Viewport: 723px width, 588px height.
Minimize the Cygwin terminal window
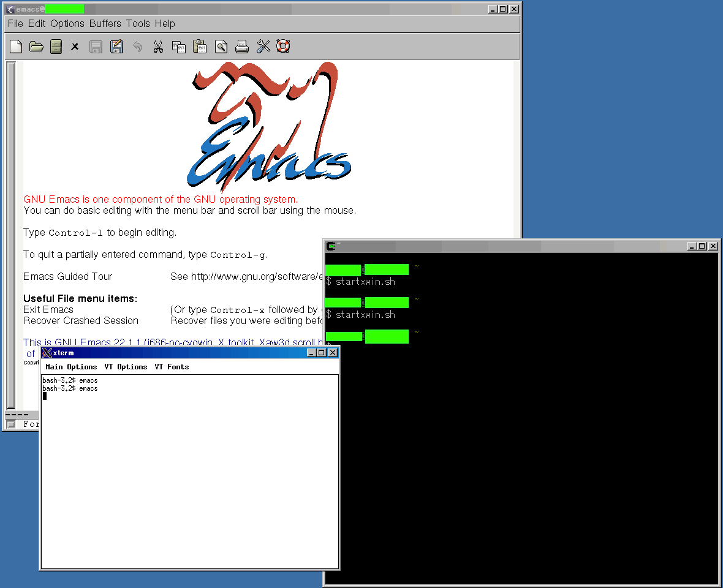coord(691,246)
